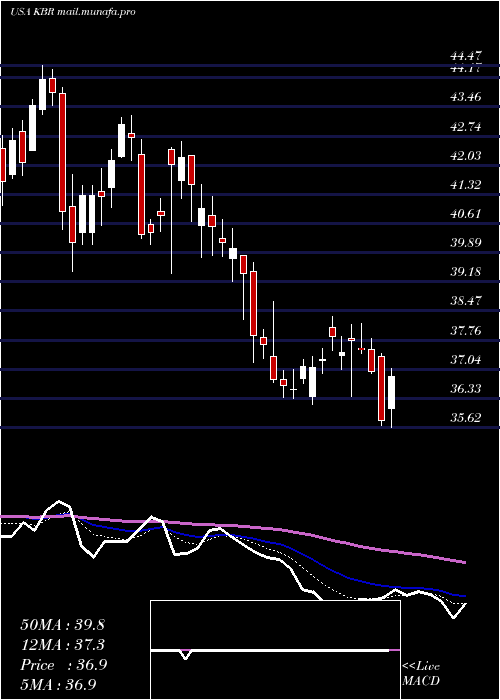500x700 pixels.
Task: Click the tall red candle dropping from 43.7
Action: coord(62,152)
